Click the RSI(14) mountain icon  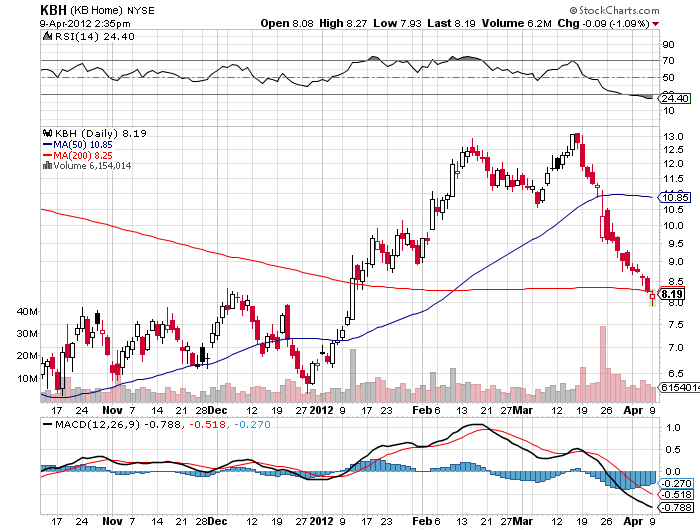click(x=47, y=36)
